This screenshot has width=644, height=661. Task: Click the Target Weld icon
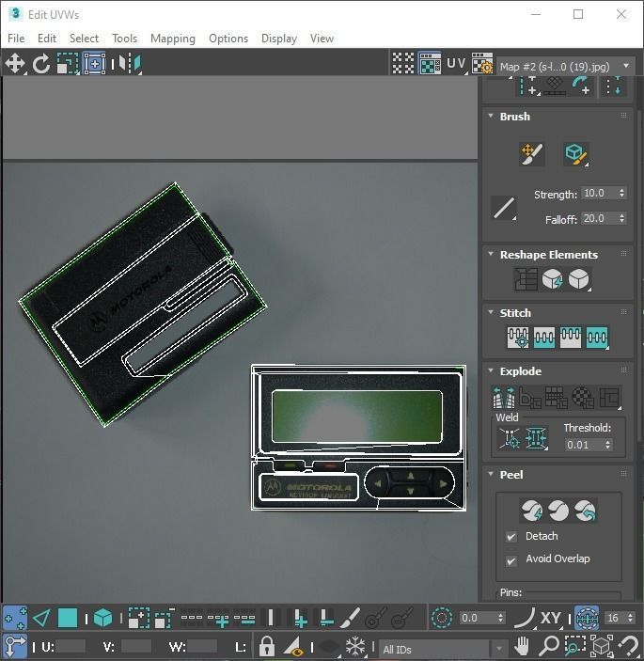(509, 438)
